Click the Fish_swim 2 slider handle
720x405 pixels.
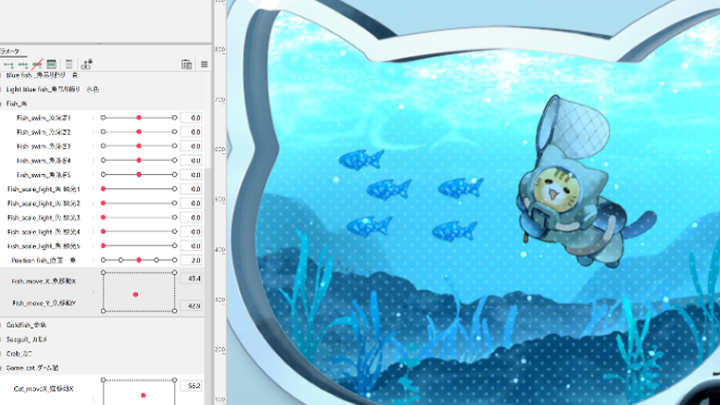139,132
